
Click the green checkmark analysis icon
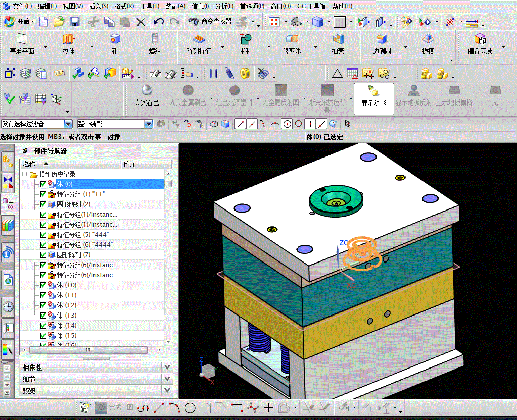(x=9, y=98)
